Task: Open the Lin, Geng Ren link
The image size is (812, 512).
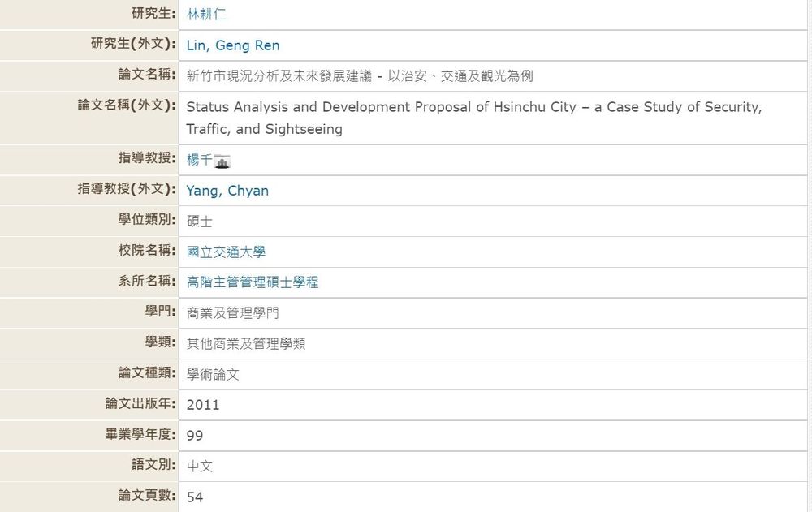Action: [x=233, y=45]
